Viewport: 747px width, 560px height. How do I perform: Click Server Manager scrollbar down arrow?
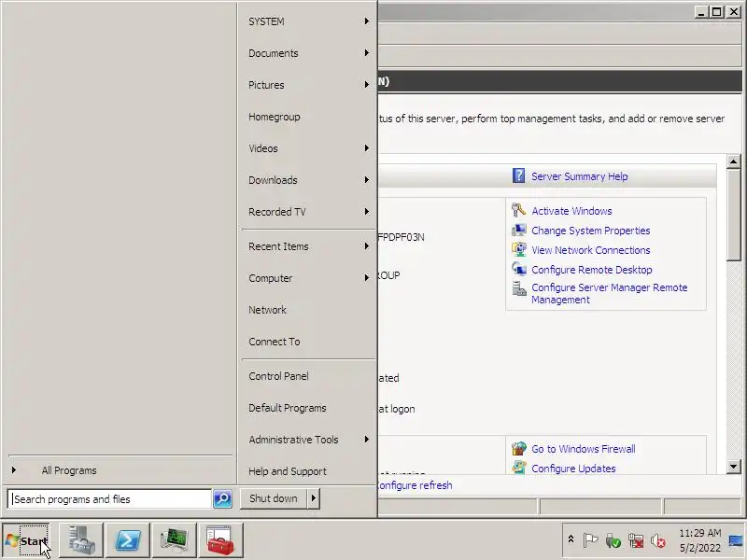[x=734, y=466]
